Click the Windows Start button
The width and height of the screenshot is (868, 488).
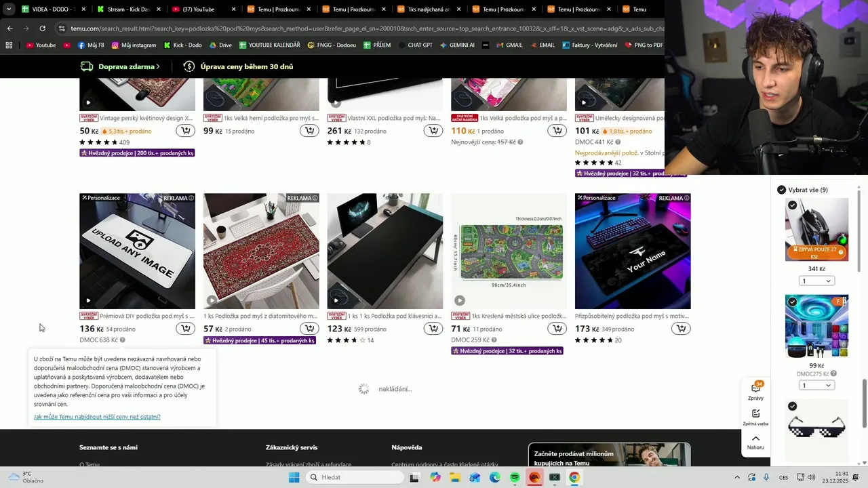pyautogui.click(x=294, y=477)
